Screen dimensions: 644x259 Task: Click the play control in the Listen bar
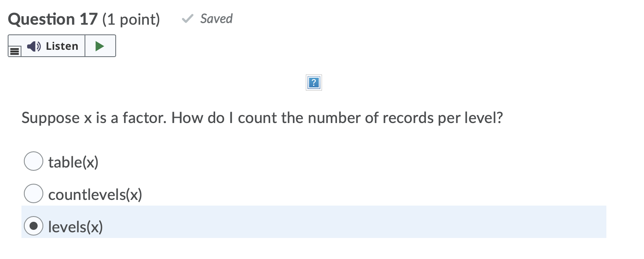point(100,46)
